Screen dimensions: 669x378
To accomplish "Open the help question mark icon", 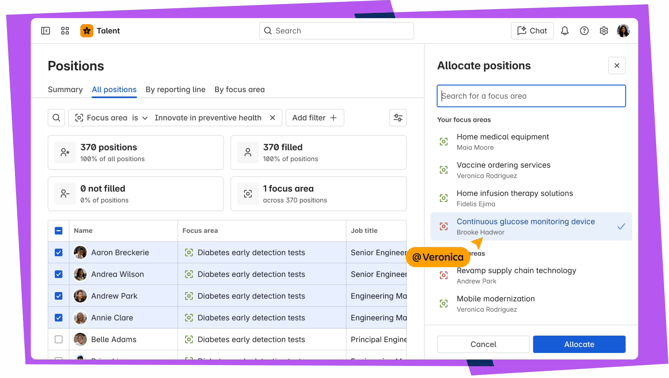I will click(x=584, y=31).
